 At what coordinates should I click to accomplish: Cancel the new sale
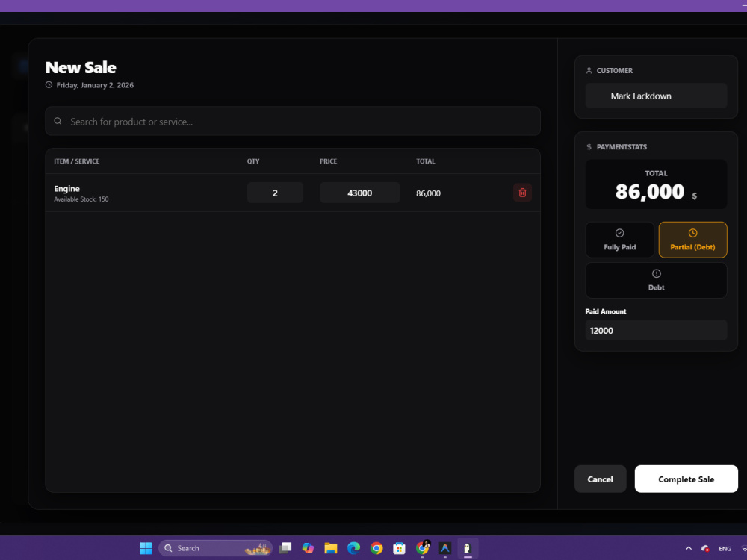pos(601,479)
